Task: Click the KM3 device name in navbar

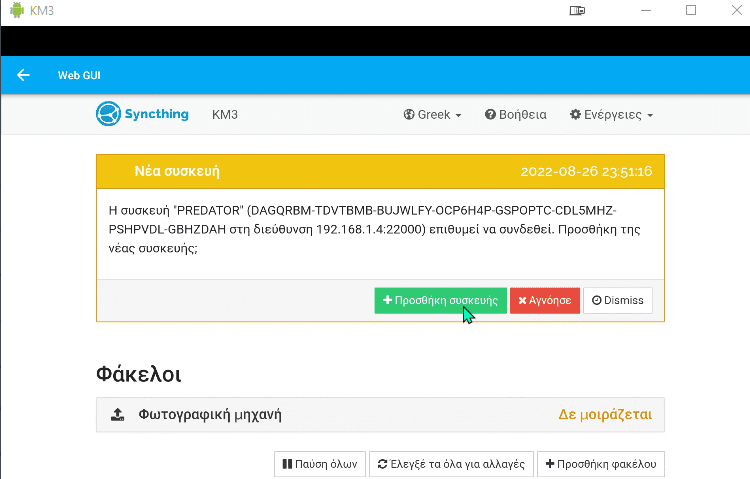Action: point(225,115)
